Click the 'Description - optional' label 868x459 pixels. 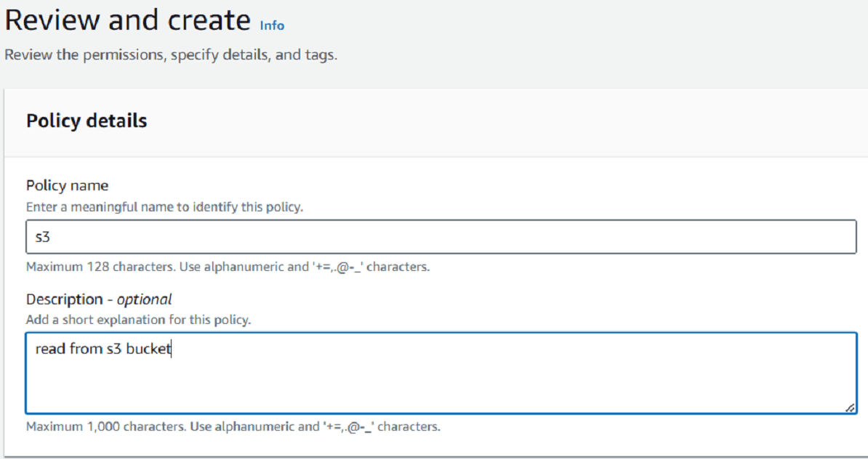coord(99,299)
